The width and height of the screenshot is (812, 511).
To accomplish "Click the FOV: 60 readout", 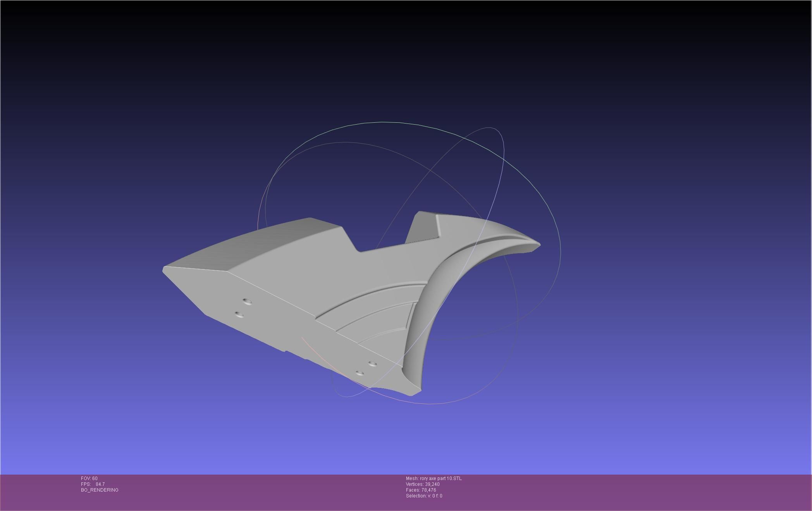I will coord(89,478).
